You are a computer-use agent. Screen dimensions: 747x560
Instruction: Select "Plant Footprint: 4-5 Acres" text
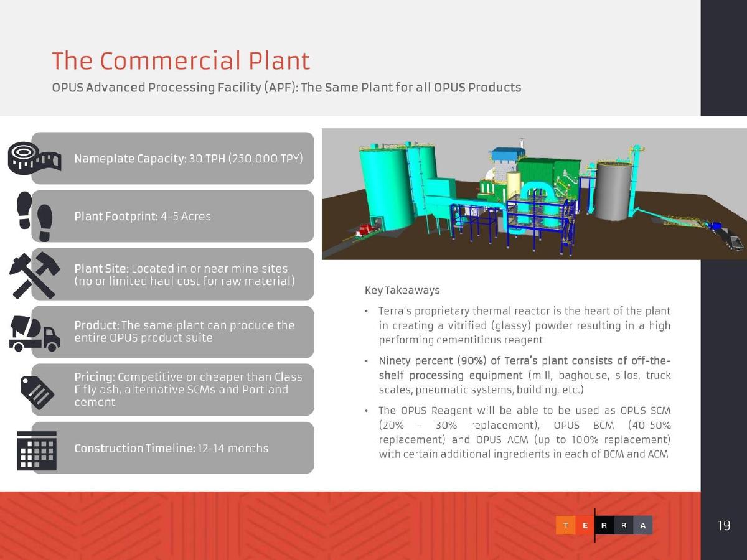click(143, 217)
